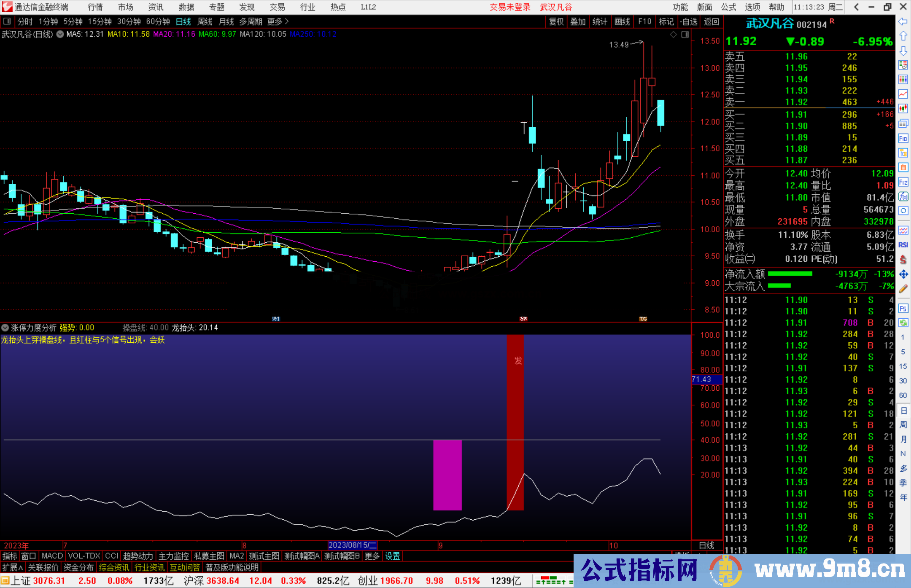Click the back arrow sidebar icon
The width and height of the screenshot is (911, 588).
[903, 21]
